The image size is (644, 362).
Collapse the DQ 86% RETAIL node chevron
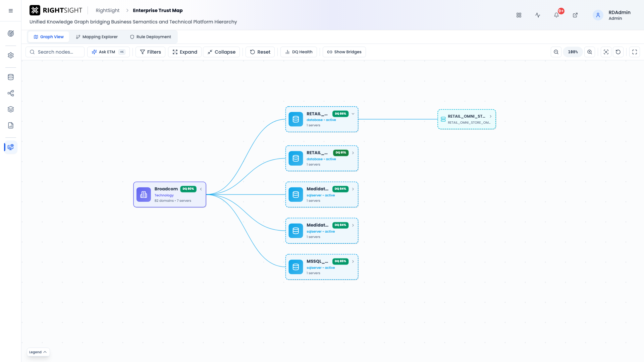pos(353,114)
